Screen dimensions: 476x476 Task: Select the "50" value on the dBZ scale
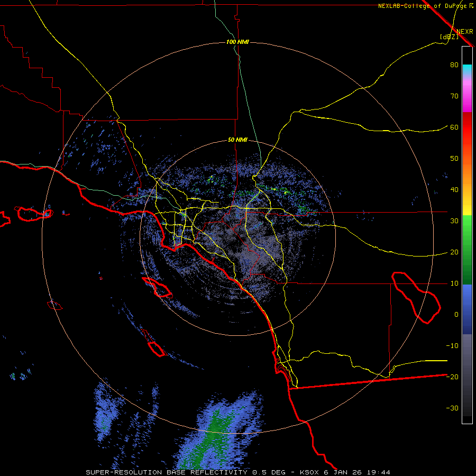[x=454, y=159]
